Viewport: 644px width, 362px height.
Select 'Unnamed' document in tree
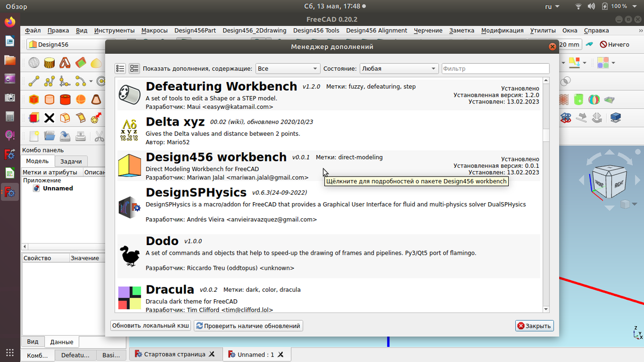point(57,188)
